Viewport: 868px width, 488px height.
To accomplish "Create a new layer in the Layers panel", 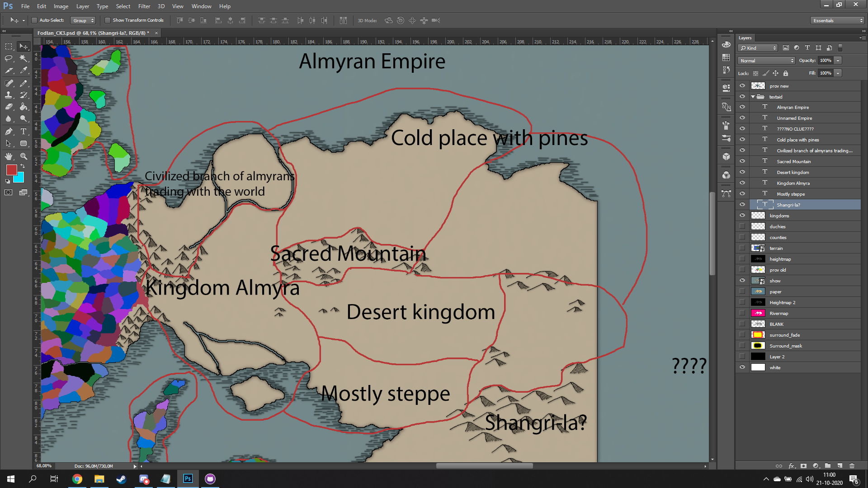I will pos(840,466).
